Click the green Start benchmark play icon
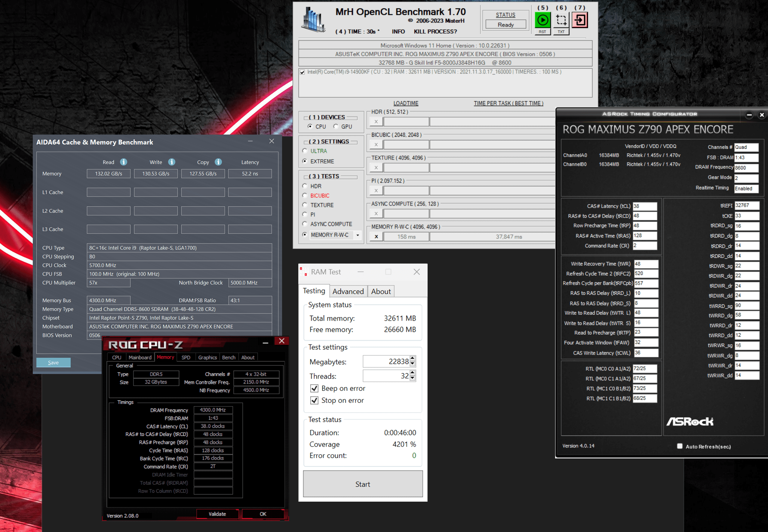This screenshot has height=532, width=768. click(542, 20)
